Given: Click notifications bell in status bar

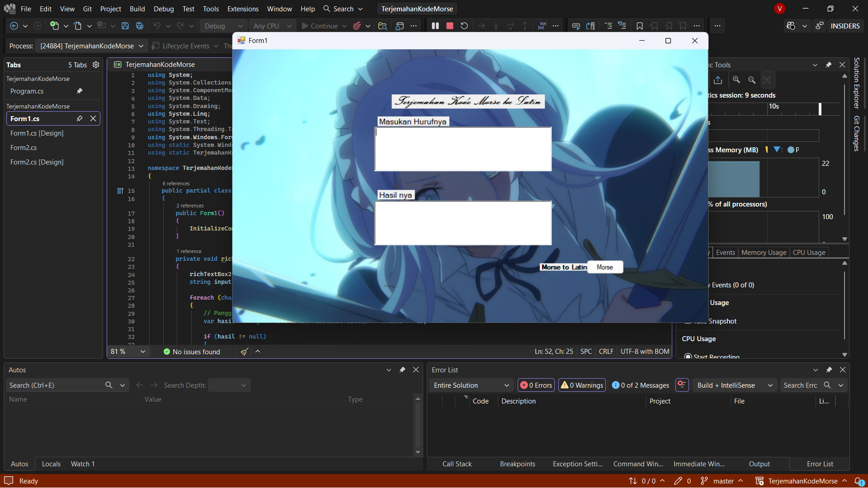Looking at the screenshot, I should 859,481.
